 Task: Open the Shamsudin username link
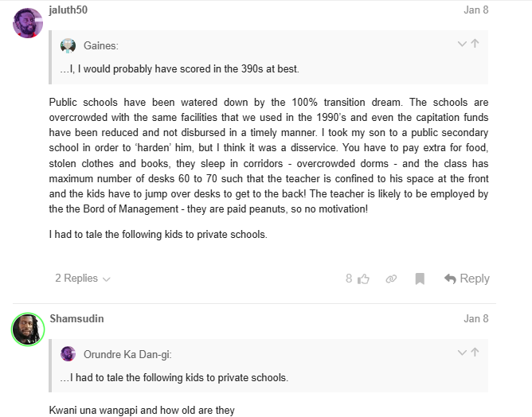tap(76, 318)
